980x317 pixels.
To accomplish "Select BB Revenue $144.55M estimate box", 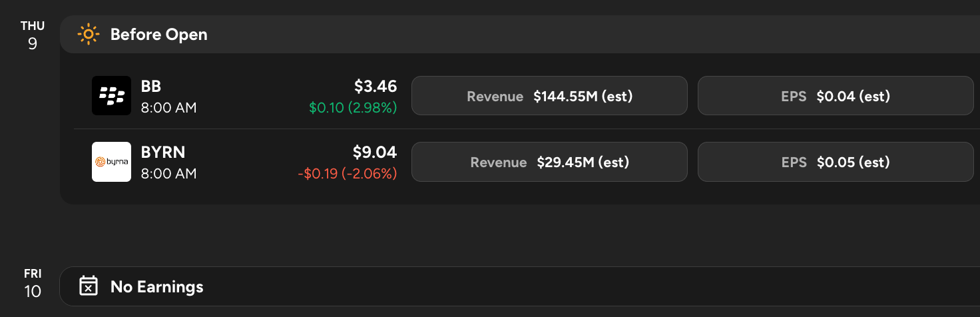I will pos(549,96).
